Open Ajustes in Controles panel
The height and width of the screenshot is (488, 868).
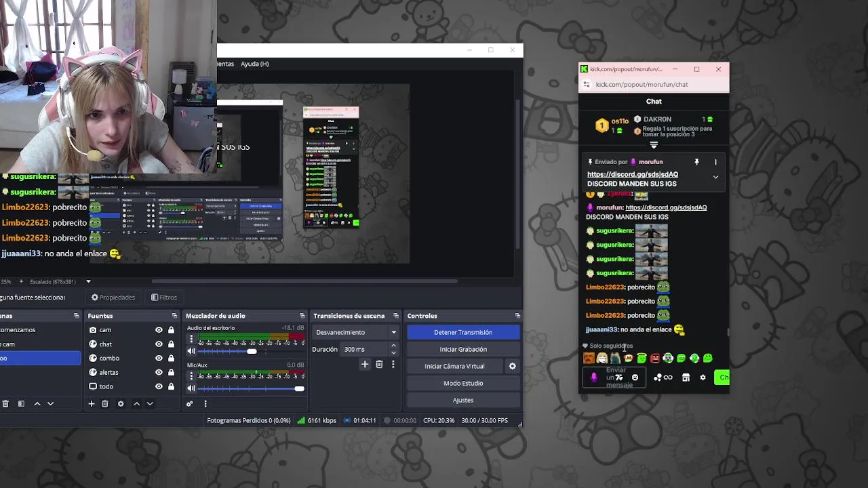[x=463, y=400]
